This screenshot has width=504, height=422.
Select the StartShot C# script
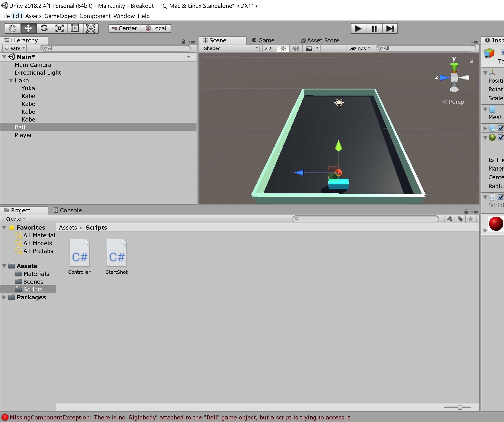point(117,257)
